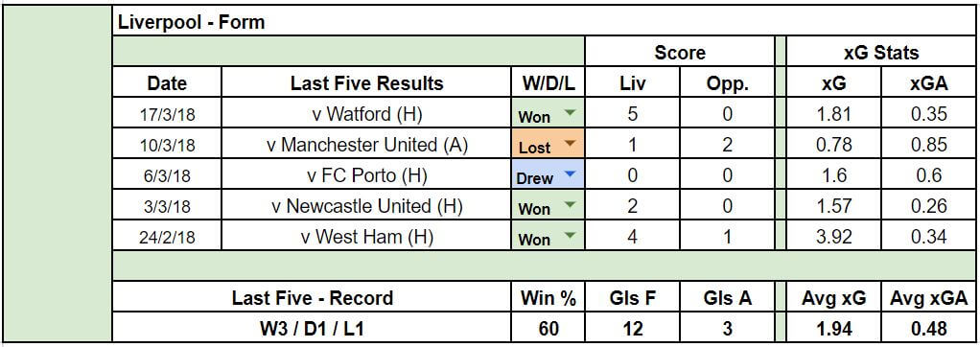980x347 pixels.
Task: Click the v Manchester United (A) cell
Action: 367,145
